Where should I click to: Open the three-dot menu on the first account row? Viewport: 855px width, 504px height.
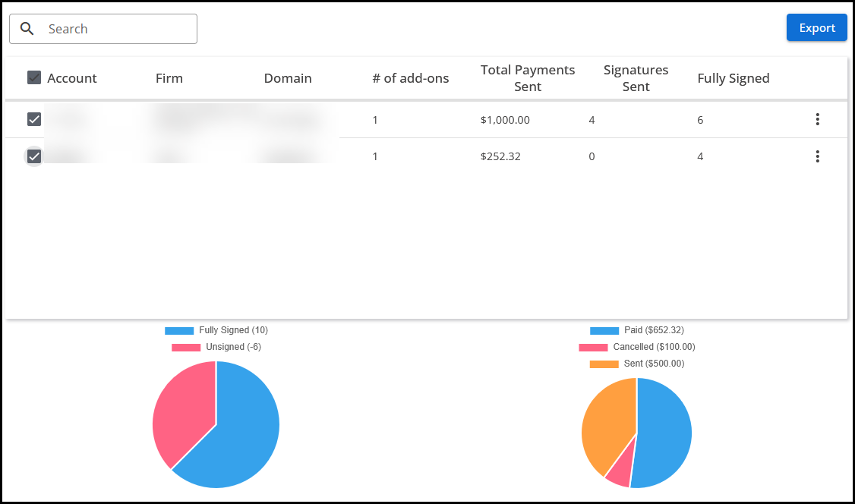[x=818, y=119]
